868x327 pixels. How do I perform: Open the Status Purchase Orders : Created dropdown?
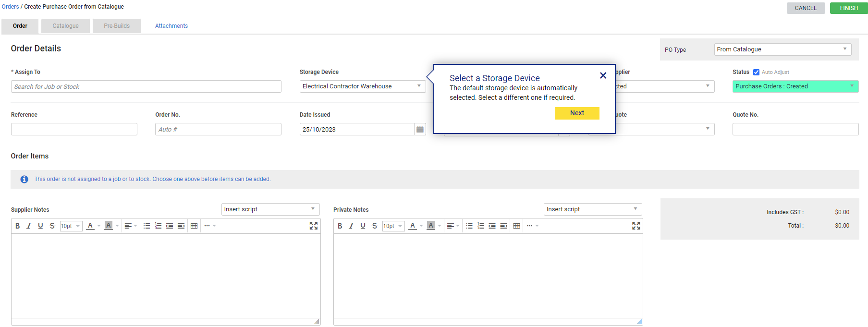pyautogui.click(x=795, y=86)
